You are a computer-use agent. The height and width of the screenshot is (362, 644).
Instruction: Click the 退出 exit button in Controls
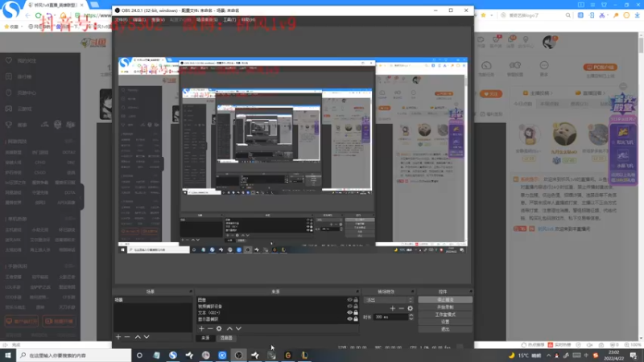pos(445,329)
